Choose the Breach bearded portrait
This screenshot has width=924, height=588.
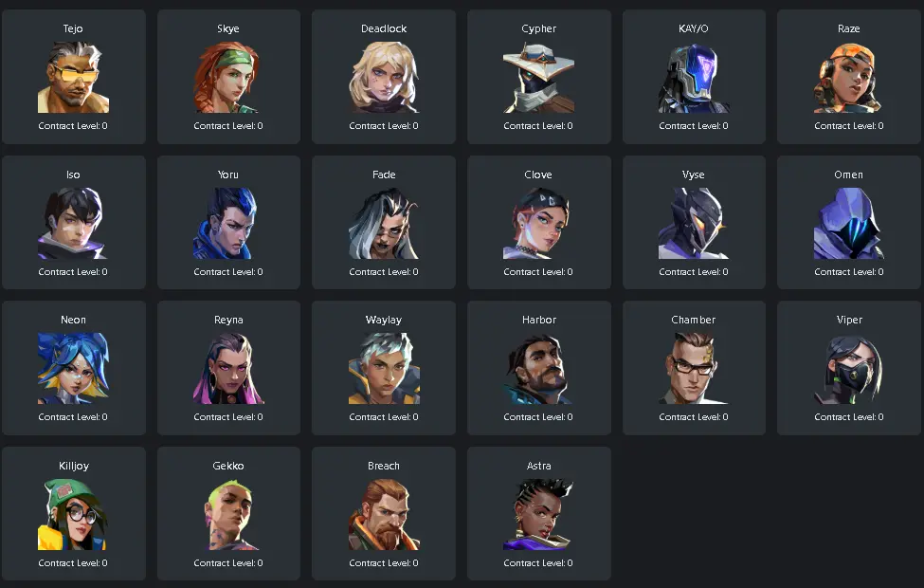point(384,515)
